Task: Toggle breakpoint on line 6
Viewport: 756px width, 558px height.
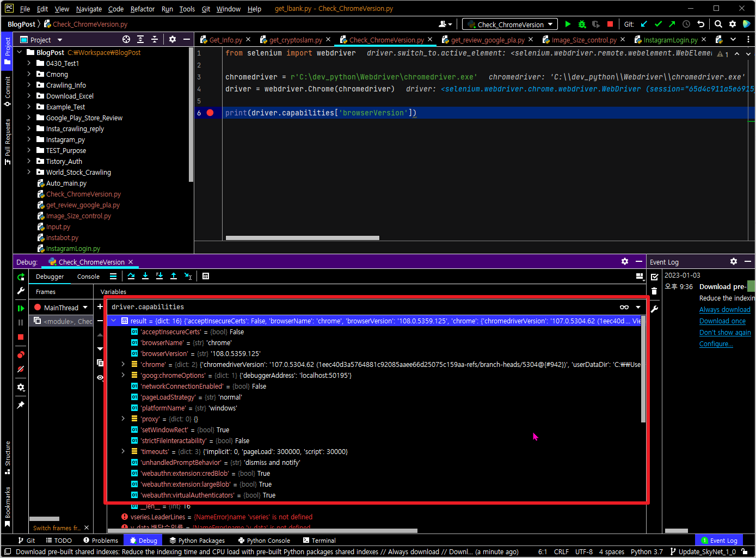Action: (x=210, y=113)
